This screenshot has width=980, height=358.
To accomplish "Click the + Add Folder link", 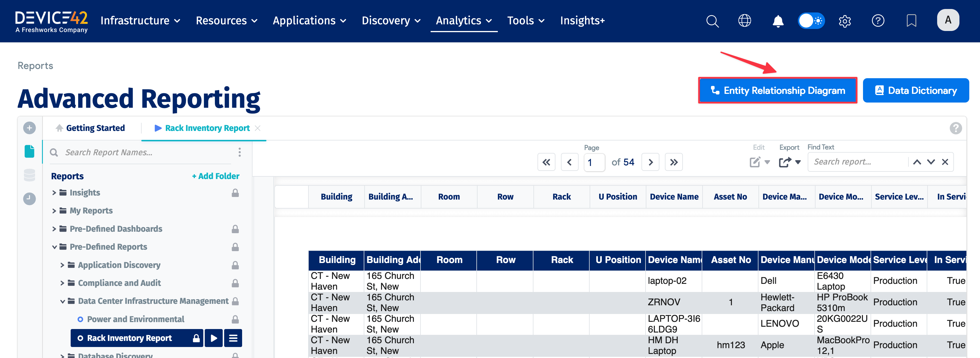I will pyautogui.click(x=216, y=176).
